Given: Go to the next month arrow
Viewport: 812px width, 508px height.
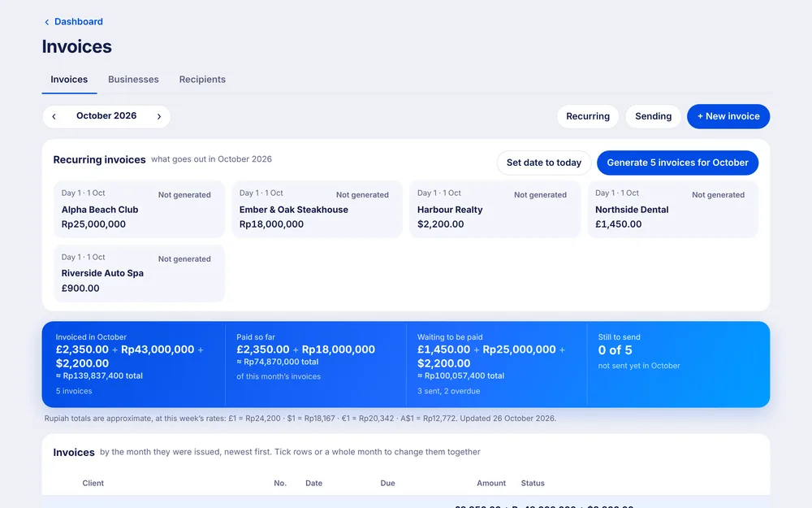Looking at the screenshot, I should (159, 116).
